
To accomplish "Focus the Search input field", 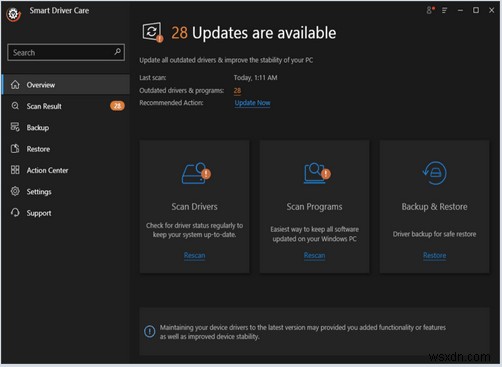I will [66, 52].
